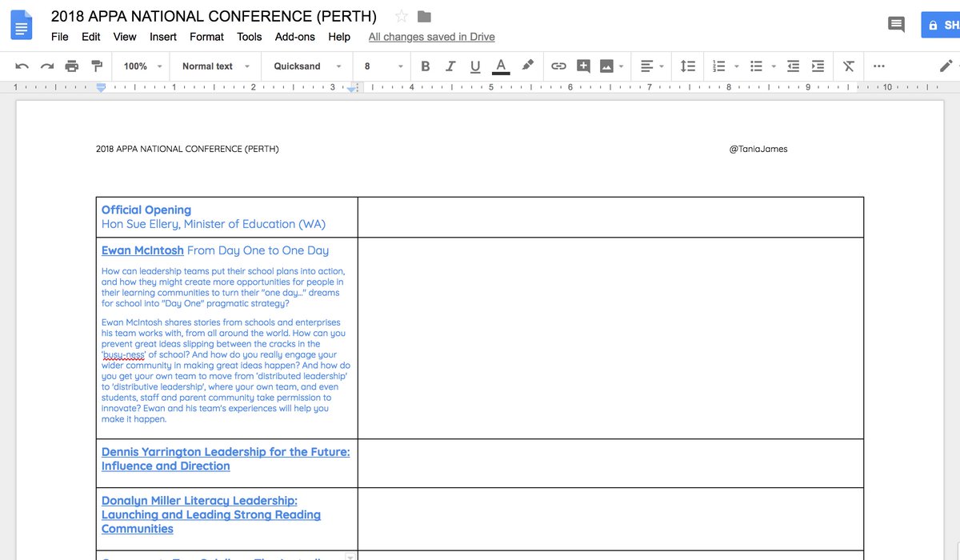Open the comment history speech bubble
960x560 pixels.
pyautogui.click(x=897, y=25)
